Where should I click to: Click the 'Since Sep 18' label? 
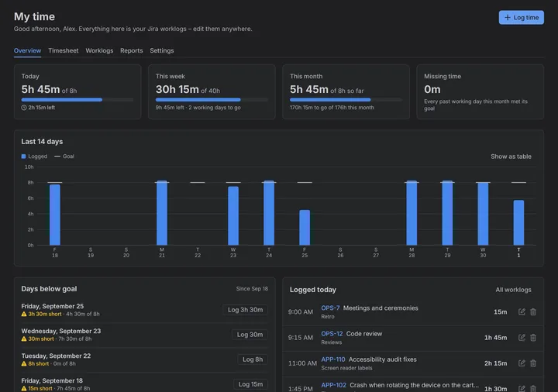click(252, 289)
